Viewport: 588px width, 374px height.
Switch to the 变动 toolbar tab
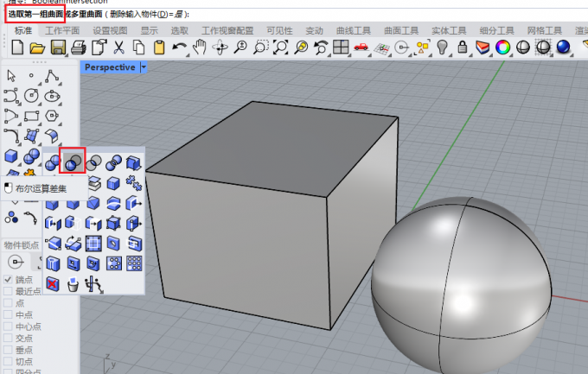click(x=314, y=30)
